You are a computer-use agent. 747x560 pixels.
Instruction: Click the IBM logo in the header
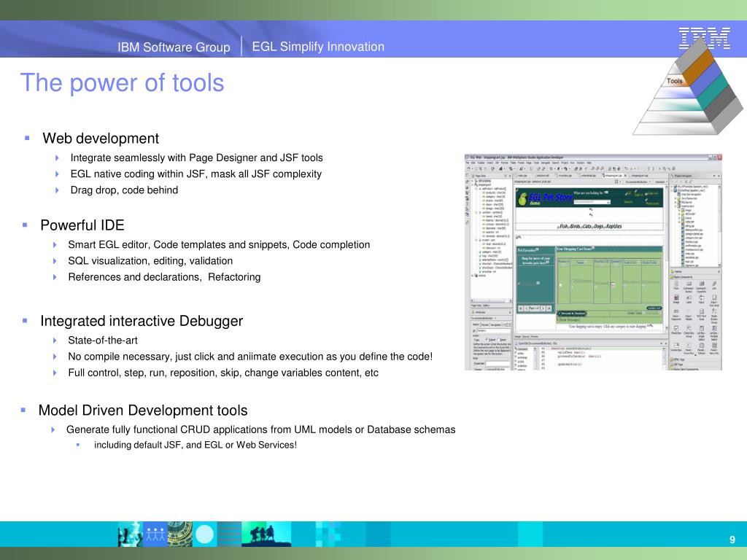(704, 38)
